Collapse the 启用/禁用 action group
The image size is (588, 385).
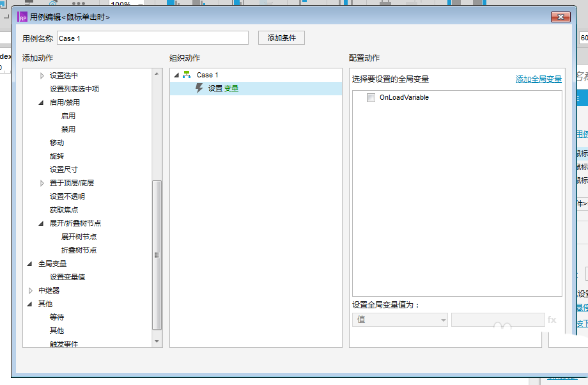40,102
